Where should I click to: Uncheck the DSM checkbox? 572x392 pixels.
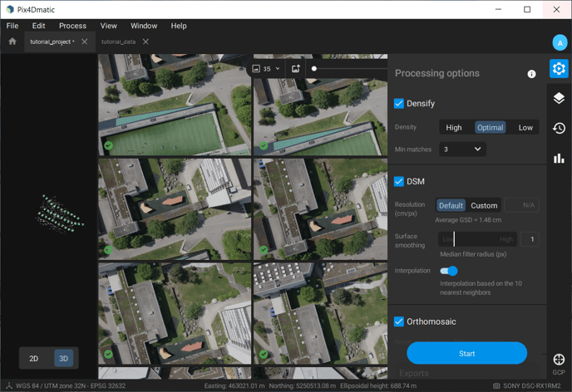coord(399,181)
